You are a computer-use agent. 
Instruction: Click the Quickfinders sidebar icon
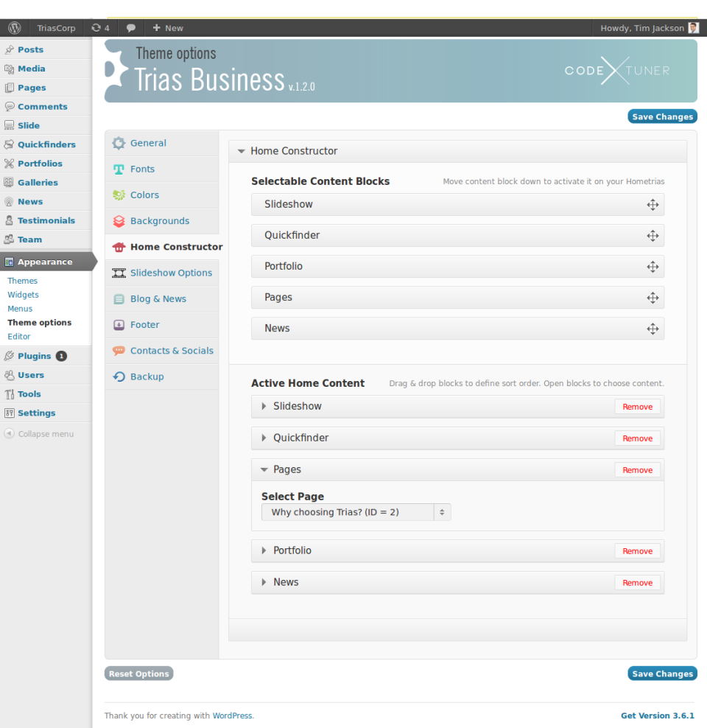(9, 145)
